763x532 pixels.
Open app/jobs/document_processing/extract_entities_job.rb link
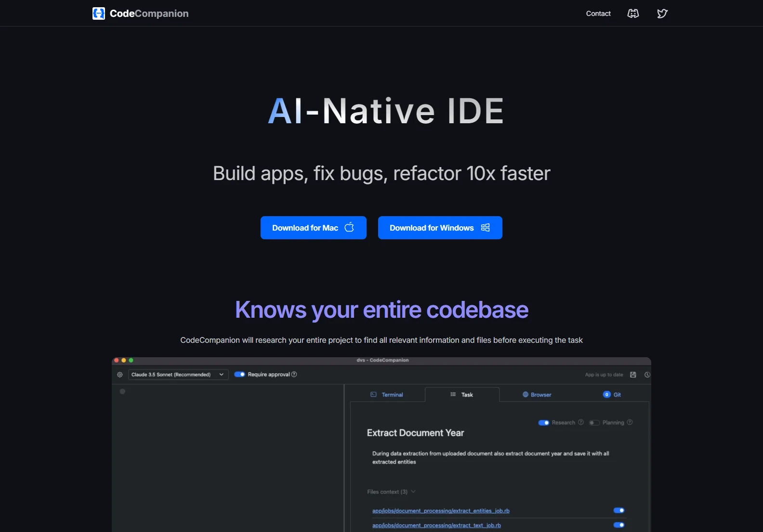point(441,511)
